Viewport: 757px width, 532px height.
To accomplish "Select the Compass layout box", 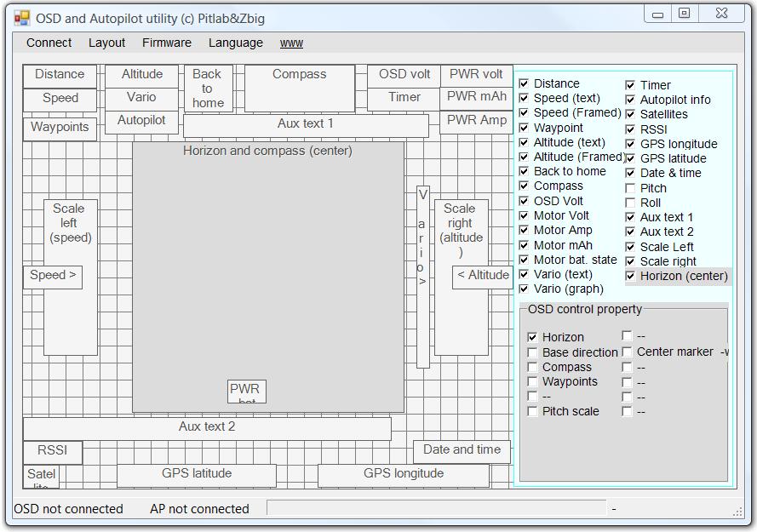I will pyautogui.click(x=300, y=89).
